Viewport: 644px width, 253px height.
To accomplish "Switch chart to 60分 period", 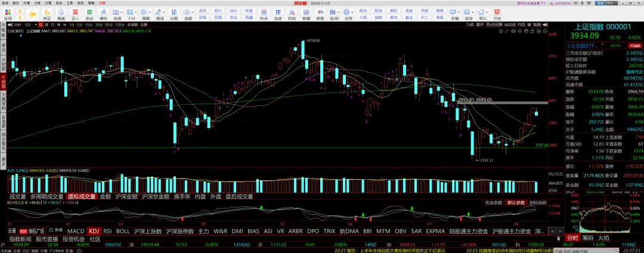I will click(109, 24).
